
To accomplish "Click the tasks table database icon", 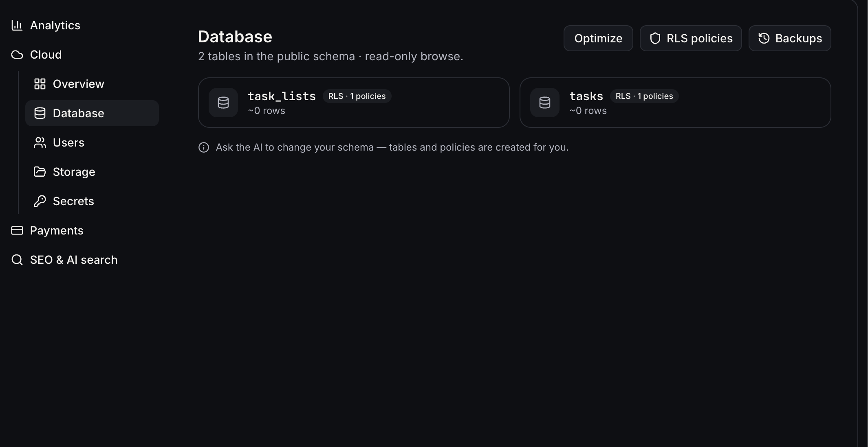I will click(x=545, y=103).
